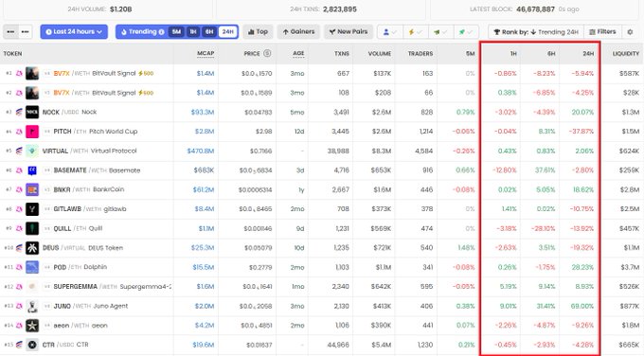
Task: Expand the lightning bolt boost filter dropdown
Action: (x=415, y=31)
